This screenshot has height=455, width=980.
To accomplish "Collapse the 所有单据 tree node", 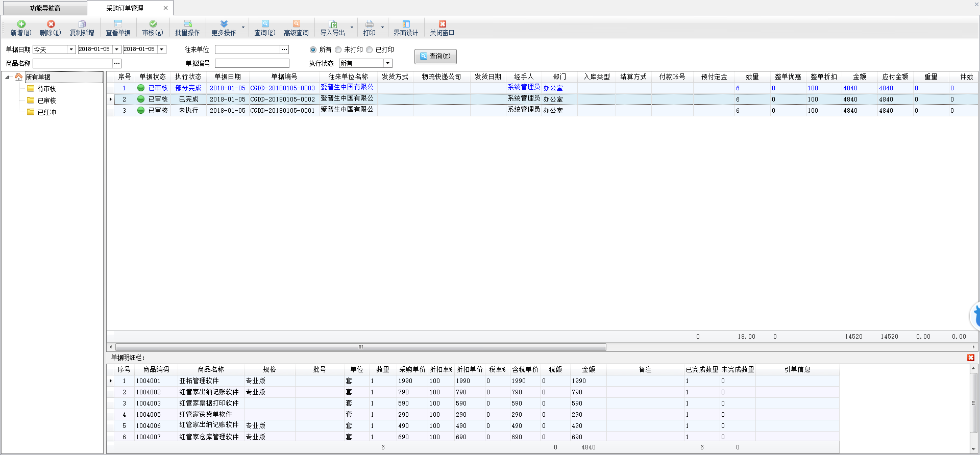I will 7,78.
